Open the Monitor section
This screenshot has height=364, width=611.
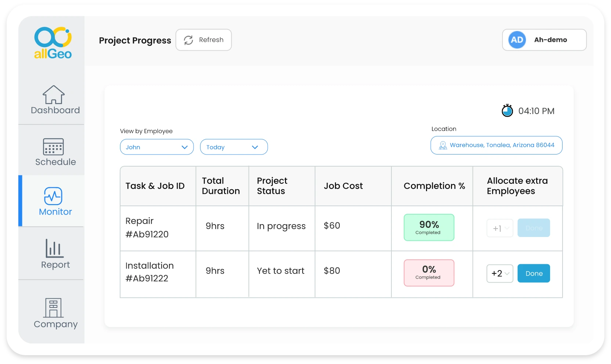pyautogui.click(x=54, y=201)
